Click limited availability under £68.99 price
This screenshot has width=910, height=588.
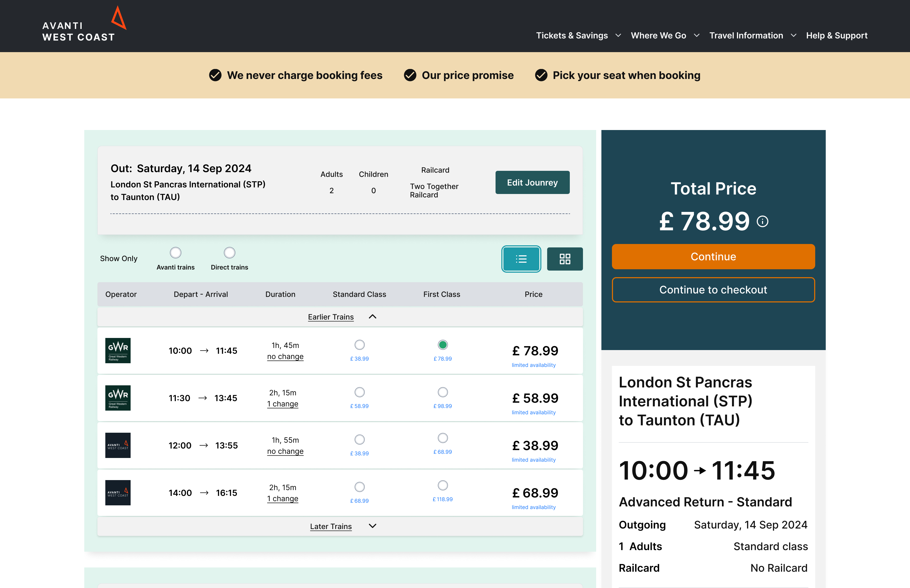coord(533,507)
